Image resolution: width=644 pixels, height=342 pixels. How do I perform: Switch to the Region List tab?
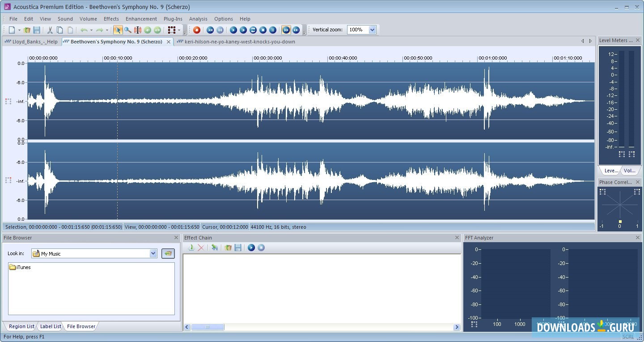21,326
